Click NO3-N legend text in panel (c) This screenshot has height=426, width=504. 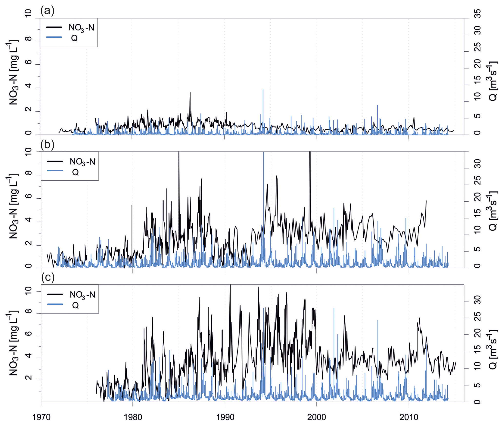click(82, 295)
